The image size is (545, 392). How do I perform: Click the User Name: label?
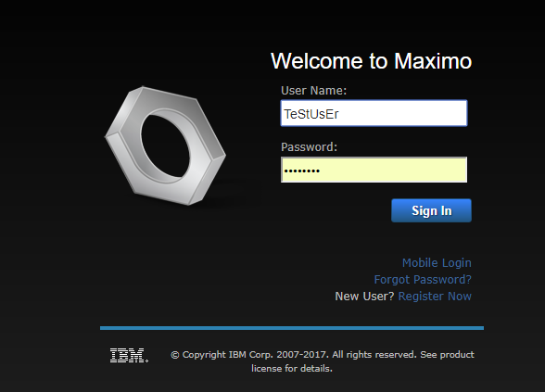click(x=313, y=91)
